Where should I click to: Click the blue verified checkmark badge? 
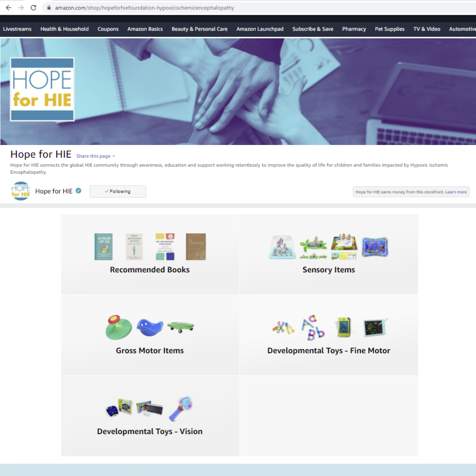78,191
